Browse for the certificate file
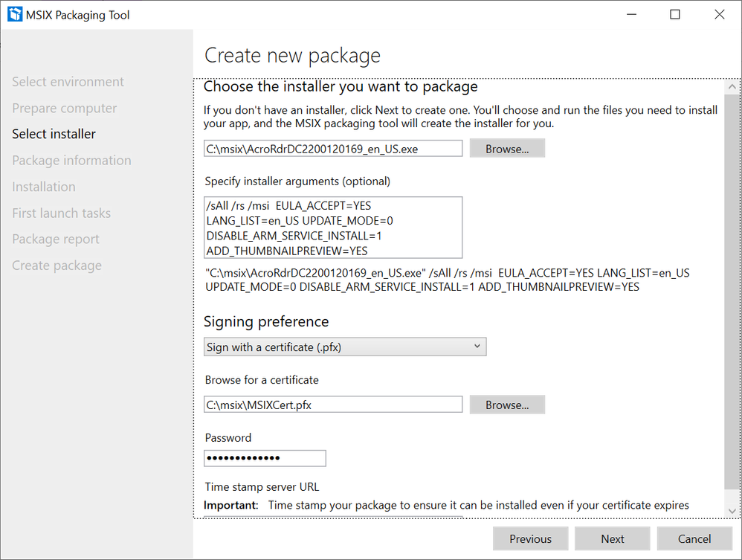This screenshot has height=560, width=742. (x=507, y=405)
